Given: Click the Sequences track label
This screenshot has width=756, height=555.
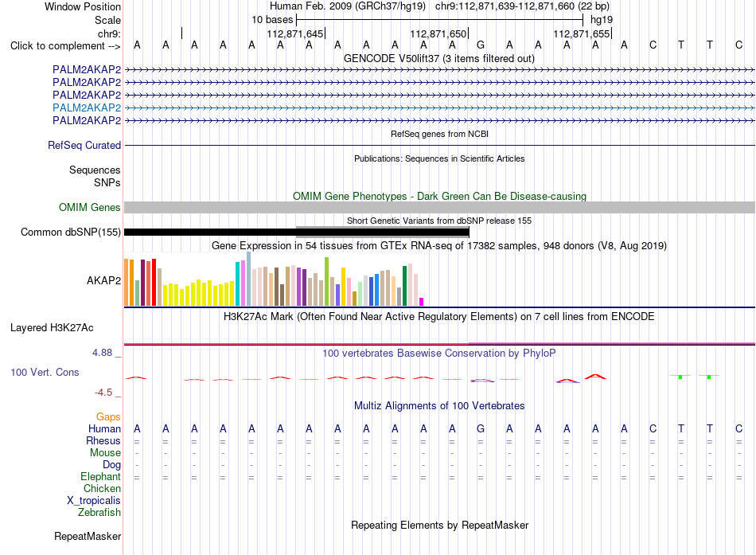Looking at the screenshot, I should tap(95, 170).
